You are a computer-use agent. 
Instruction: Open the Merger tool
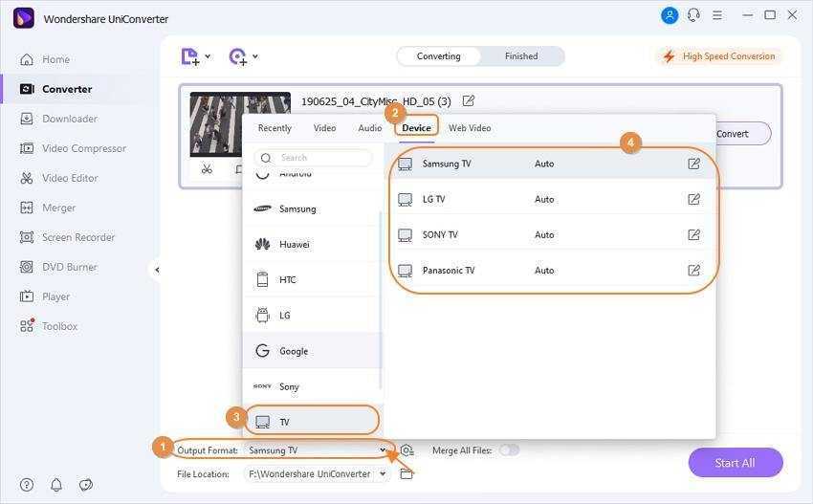[x=47, y=208]
